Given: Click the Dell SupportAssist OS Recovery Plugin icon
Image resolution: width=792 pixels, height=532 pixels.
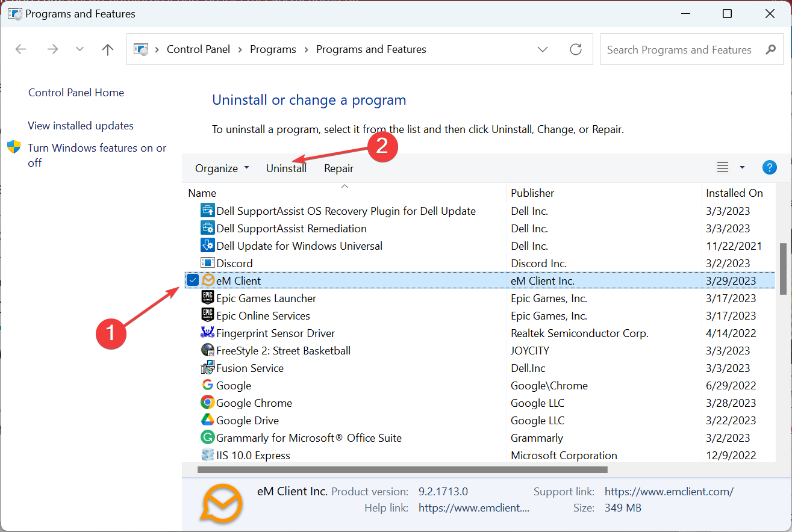Looking at the screenshot, I should coord(208,211).
